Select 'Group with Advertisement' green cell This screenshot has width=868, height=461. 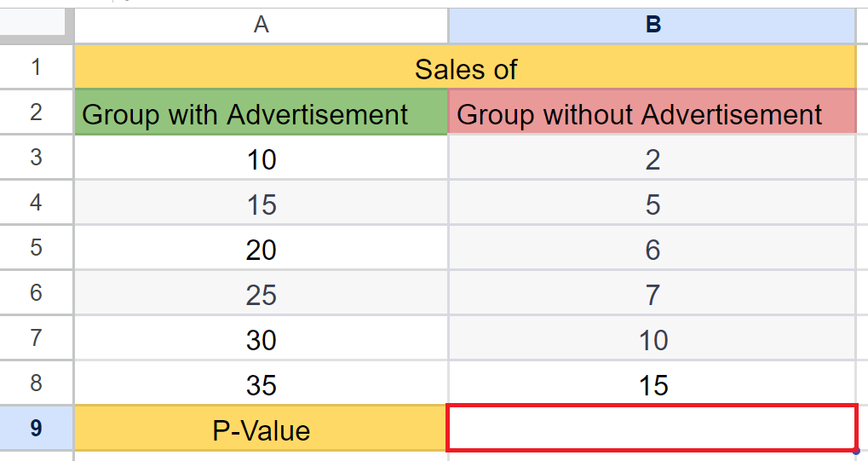point(261,112)
